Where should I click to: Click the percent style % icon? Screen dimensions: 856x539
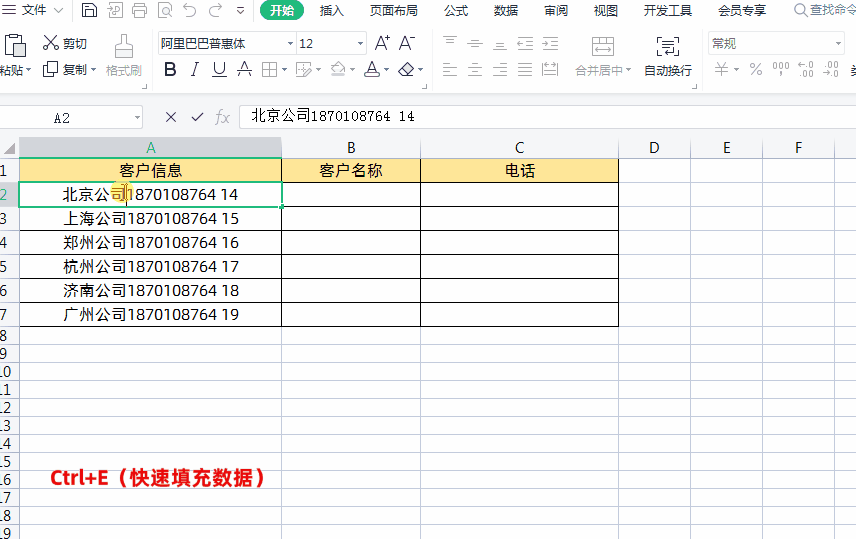pos(756,70)
